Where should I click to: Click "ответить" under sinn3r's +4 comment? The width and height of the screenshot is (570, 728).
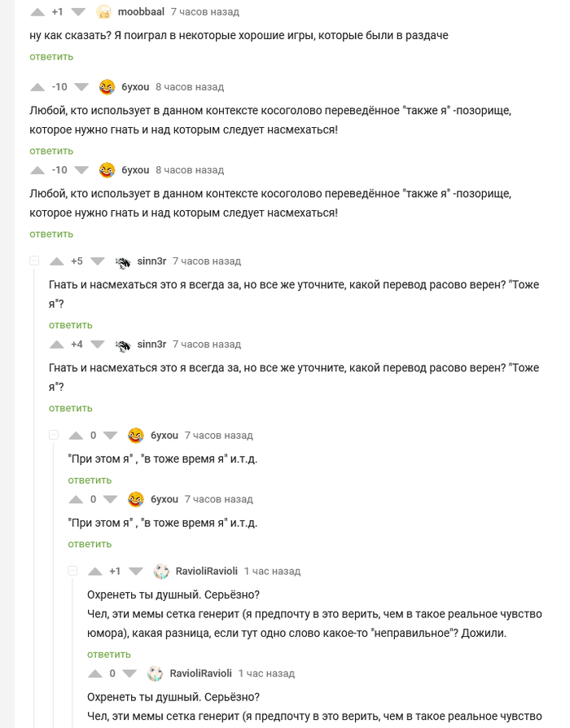coord(71,408)
